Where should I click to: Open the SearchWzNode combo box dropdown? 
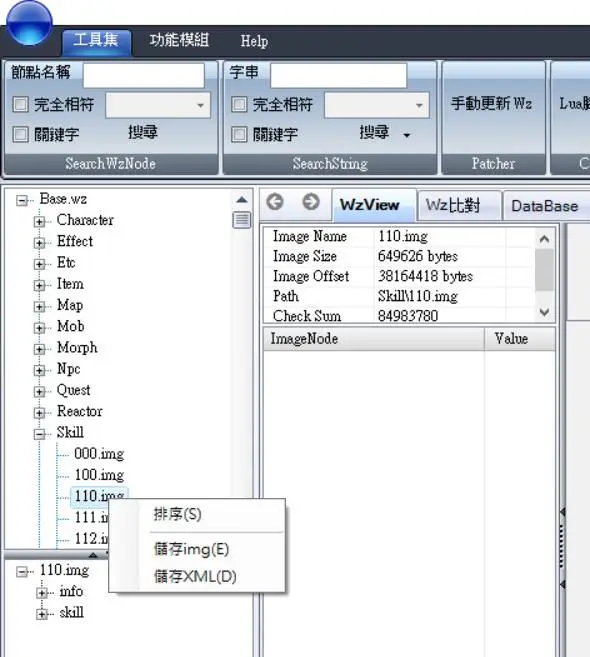pyautogui.click(x=200, y=105)
